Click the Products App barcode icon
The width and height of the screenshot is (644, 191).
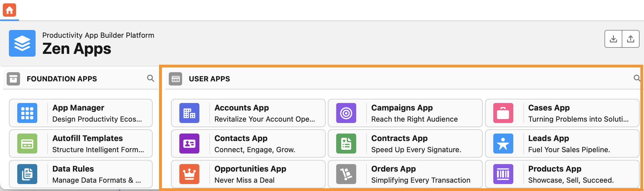pyautogui.click(x=503, y=174)
